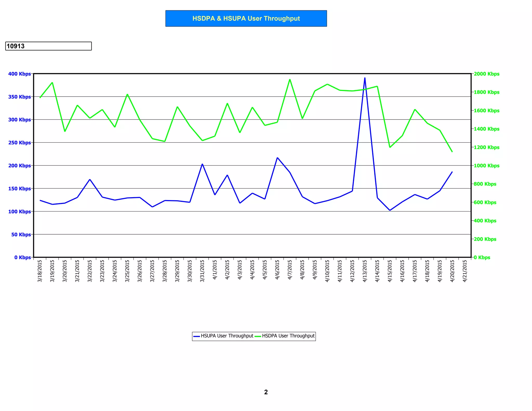
Task: Click the 3/27/2015 date label
Action: (152, 271)
